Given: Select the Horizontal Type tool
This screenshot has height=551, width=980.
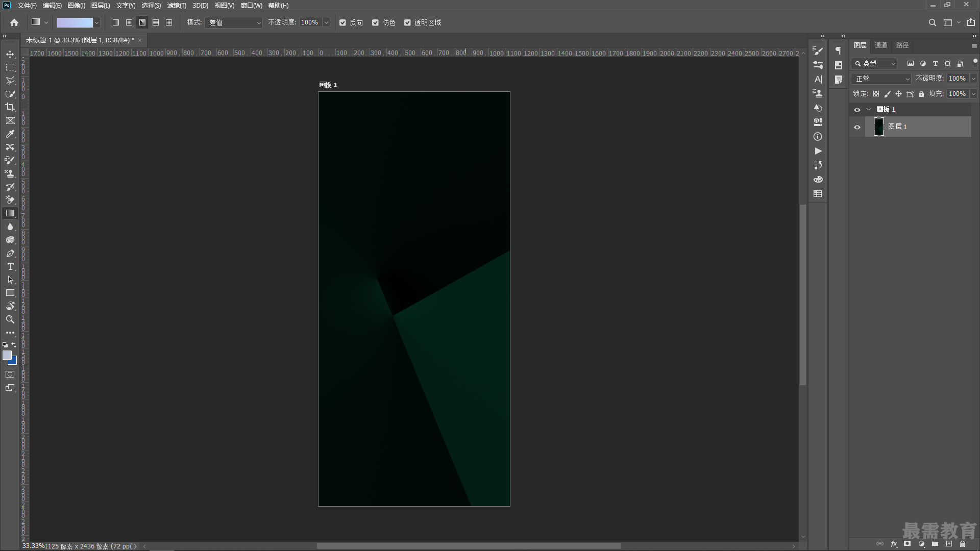Looking at the screenshot, I should point(10,266).
